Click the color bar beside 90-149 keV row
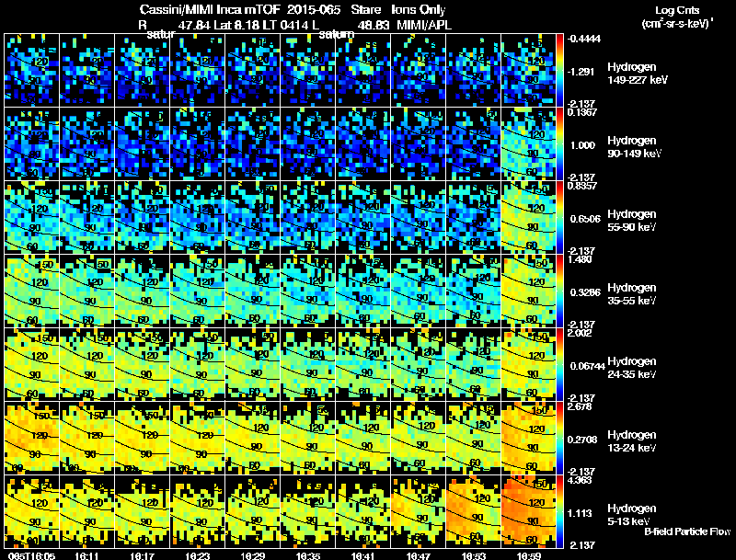Image resolution: width=736 pixels, height=560 pixels. [560, 144]
